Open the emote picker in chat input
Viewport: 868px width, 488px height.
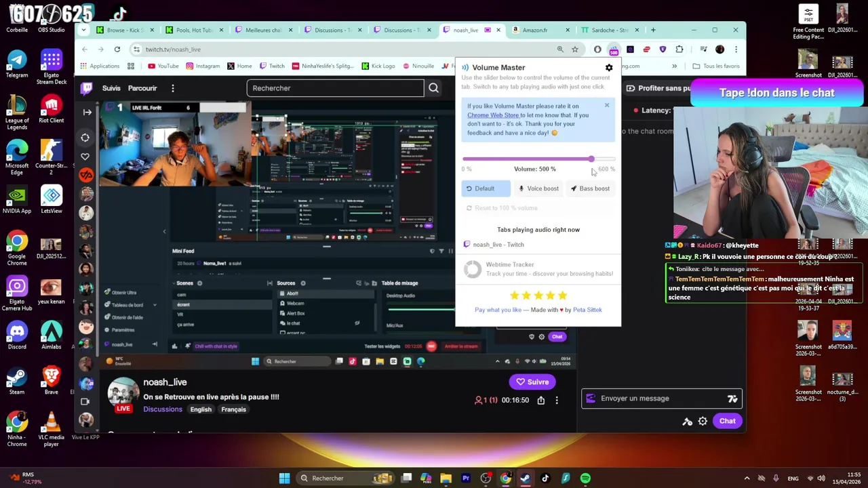point(732,399)
